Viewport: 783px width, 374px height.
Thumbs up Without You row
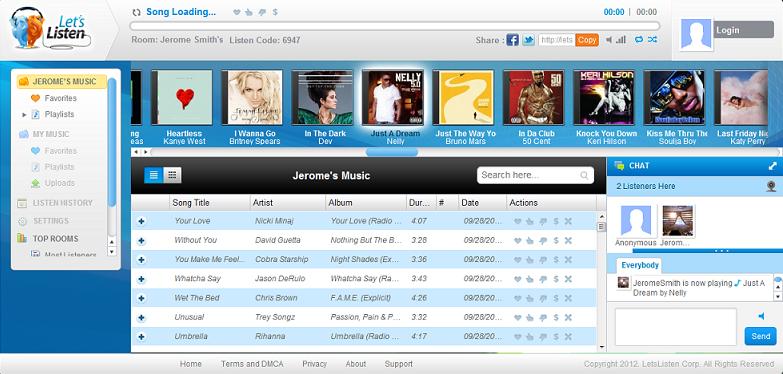[530, 241]
